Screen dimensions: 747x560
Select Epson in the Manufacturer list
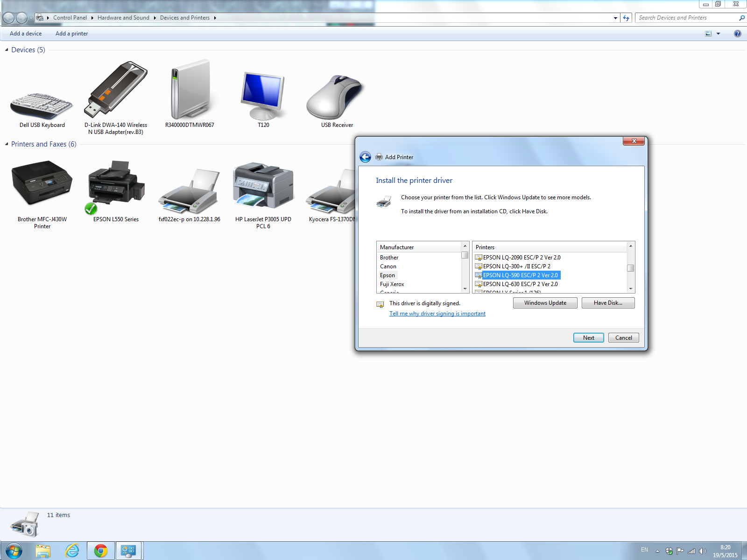coord(388,275)
